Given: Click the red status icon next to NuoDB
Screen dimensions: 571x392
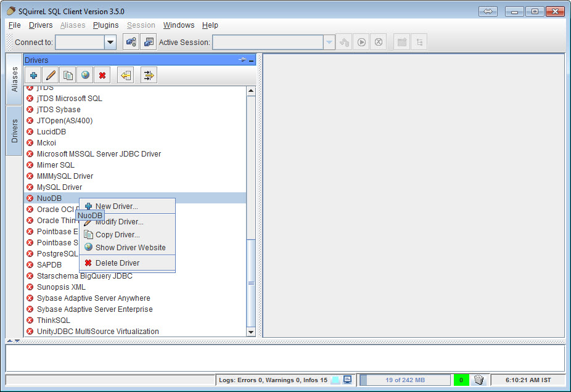Looking at the screenshot, I should 30,198.
